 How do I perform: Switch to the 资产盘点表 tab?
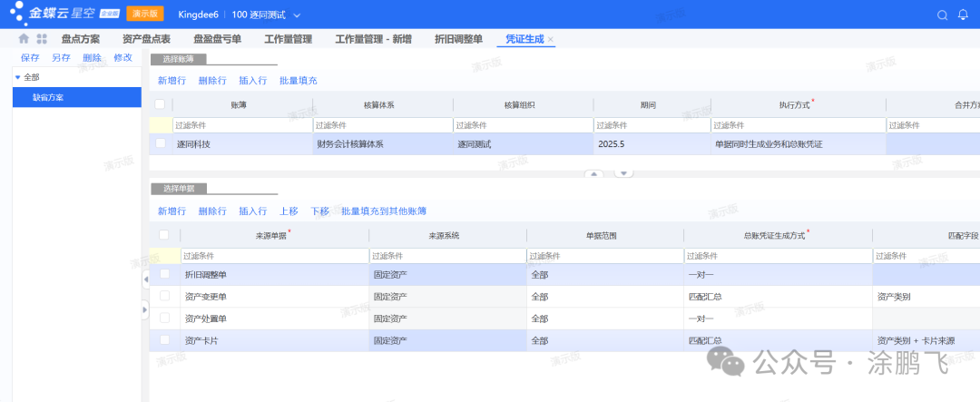click(146, 39)
